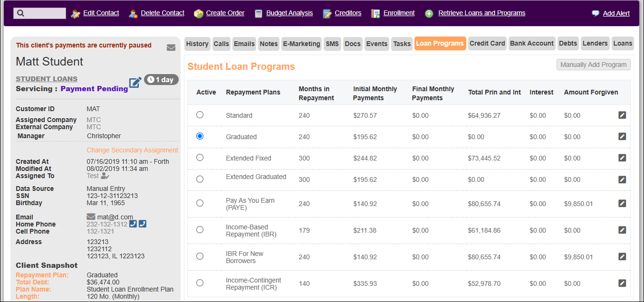Click the user icon next to Assigned To Test
The width and height of the screenshot is (644, 302).
tap(105, 176)
